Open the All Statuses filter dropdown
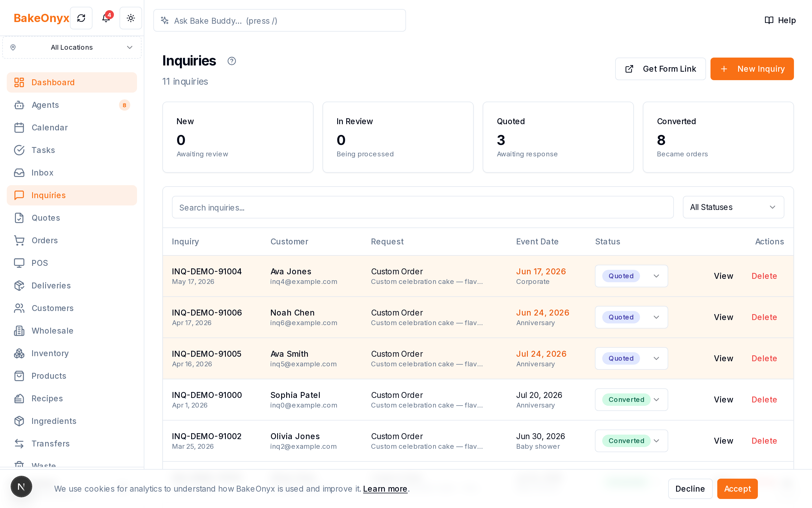The width and height of the screenshot is (812, 508). click(x=733, y=207)
